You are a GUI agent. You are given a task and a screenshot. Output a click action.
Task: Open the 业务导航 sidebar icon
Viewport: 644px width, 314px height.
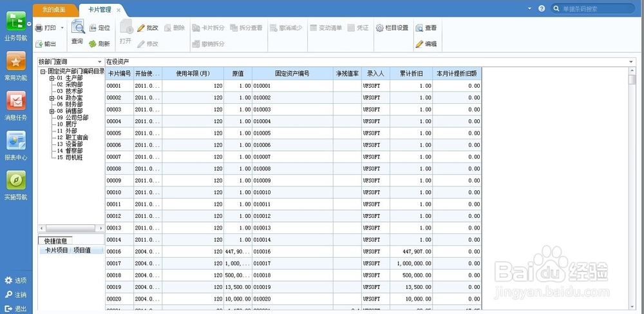pos(16,21)
